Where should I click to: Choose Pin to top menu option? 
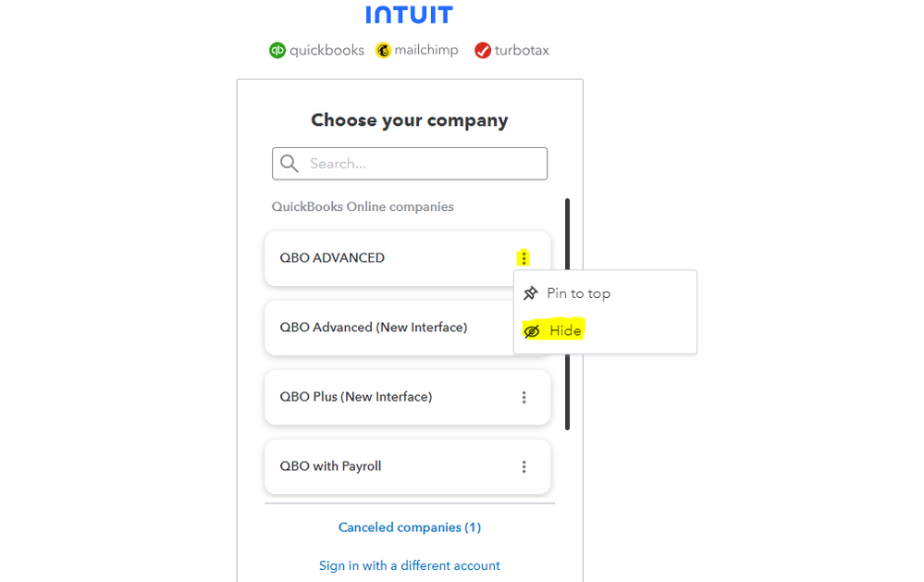click(x=578, y=293)
